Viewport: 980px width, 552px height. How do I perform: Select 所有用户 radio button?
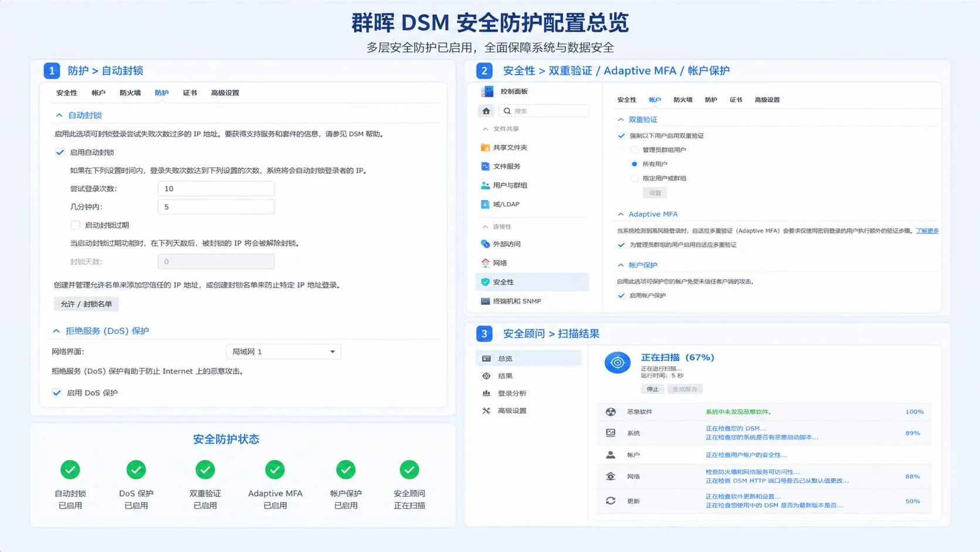point(634,164)
